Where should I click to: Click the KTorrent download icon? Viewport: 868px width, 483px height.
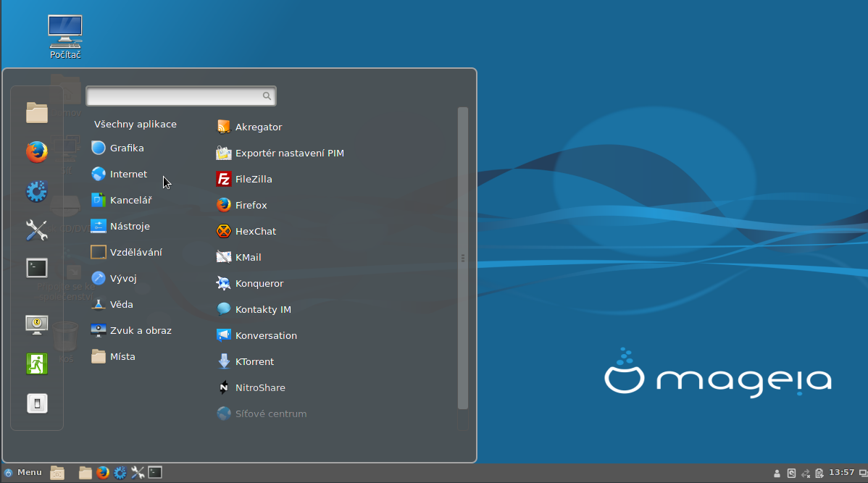point(224,361)
